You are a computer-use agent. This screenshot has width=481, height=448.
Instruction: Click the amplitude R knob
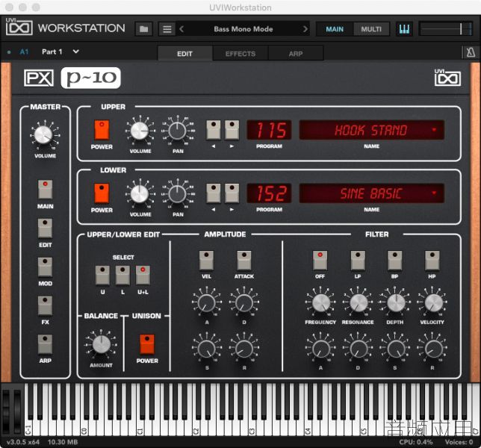pos(244,349)
